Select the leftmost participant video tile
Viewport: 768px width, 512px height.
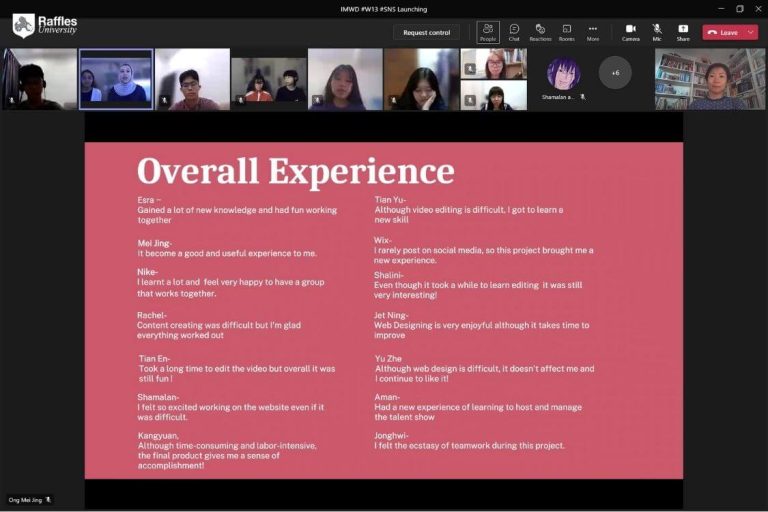click(x=39, y=79)
